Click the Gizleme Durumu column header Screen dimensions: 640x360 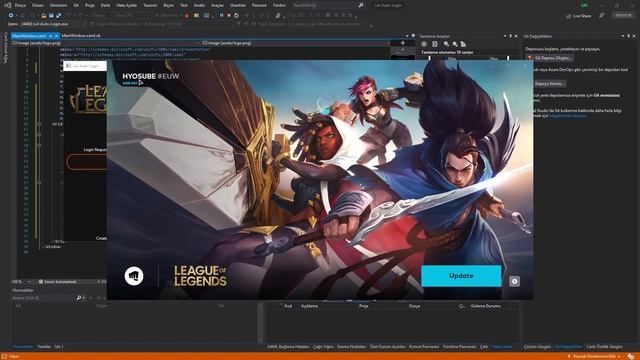[x=485, y=306]
